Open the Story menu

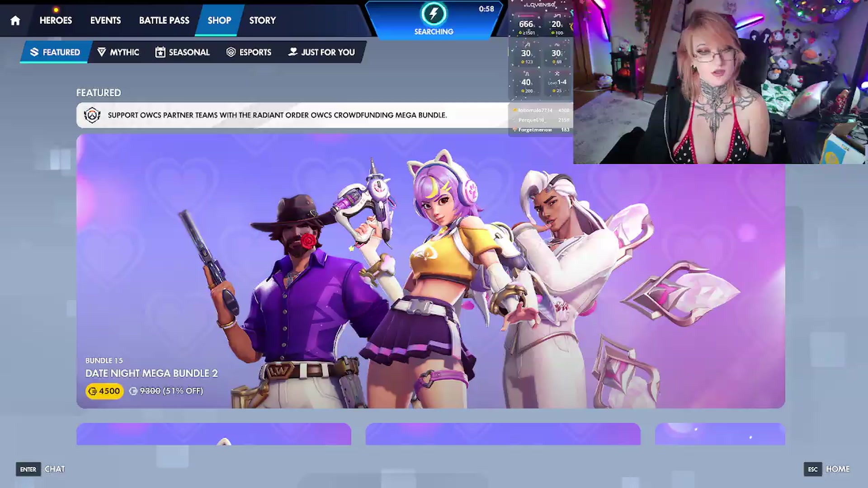pyautogui.click(x=262, y=20)
